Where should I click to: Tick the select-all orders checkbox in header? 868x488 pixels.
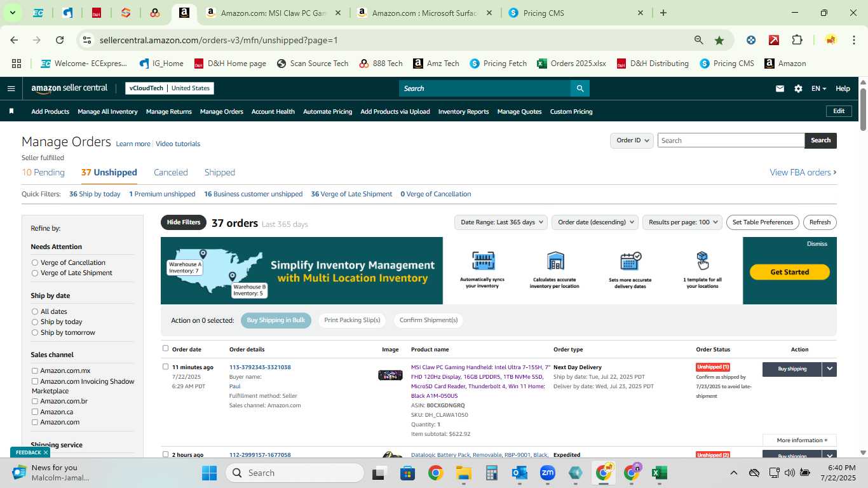166,348
